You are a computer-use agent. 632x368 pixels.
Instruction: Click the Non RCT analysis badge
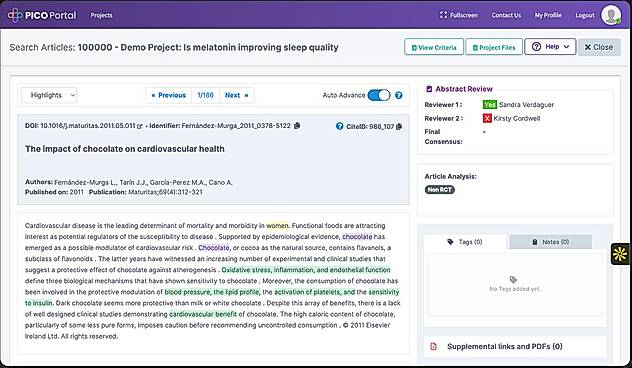click(440, 189)
